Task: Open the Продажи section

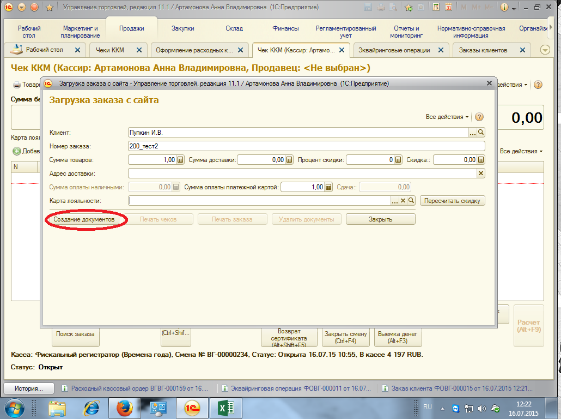Action: (x=132, y=28)
